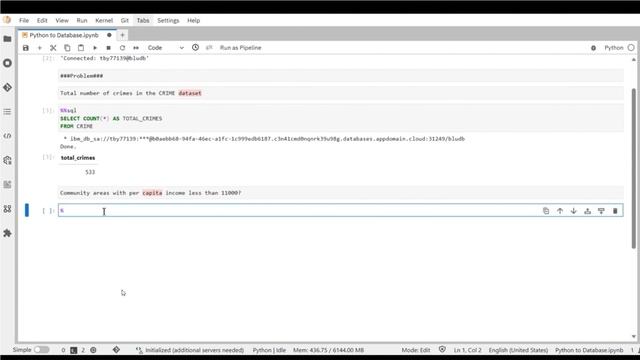Click the SELECT COUNT SQL code cell
This screenshot has width=640, height=360.
click(341, 118)
